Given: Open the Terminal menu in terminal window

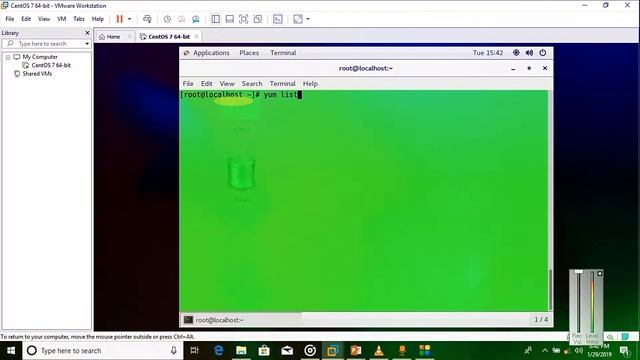Looking at the screenshot, I should click(x=282, y=83).
